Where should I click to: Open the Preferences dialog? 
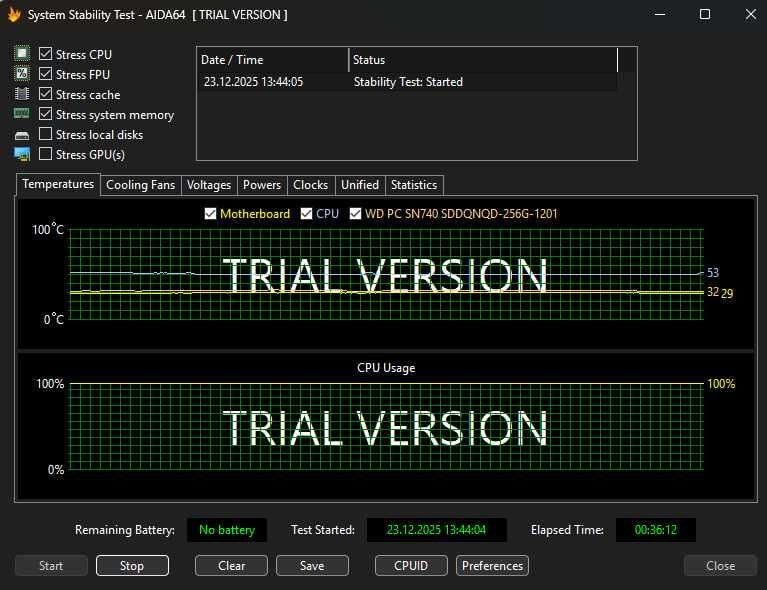pyautogui.click(x=492, y=566)
